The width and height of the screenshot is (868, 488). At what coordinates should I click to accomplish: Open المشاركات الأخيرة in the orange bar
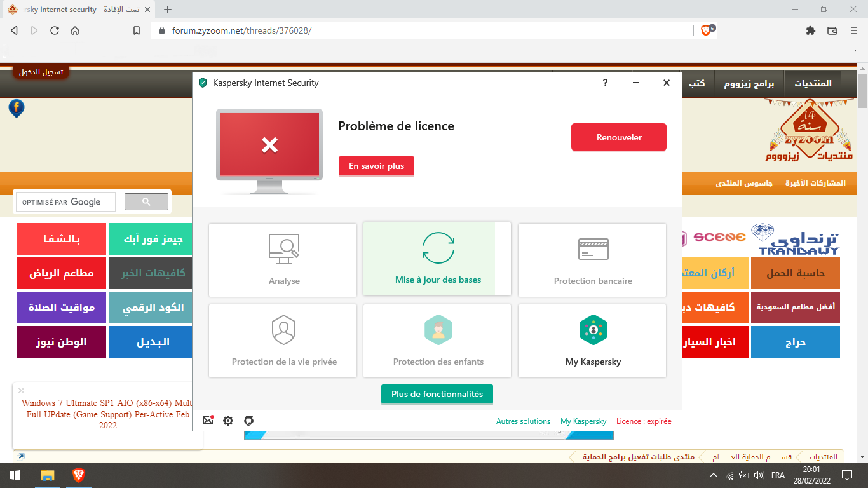pyautogui.click(x=815, y=183)
